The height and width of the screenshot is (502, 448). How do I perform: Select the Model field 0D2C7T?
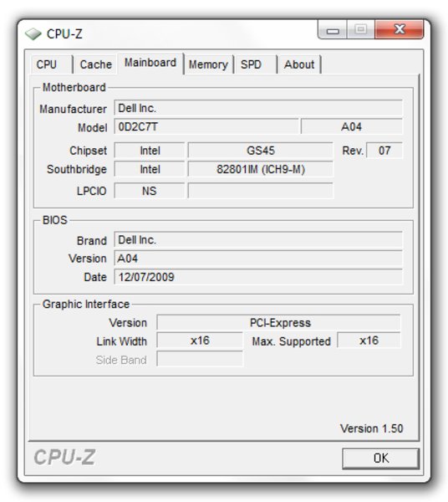click(x=206, y=127)
